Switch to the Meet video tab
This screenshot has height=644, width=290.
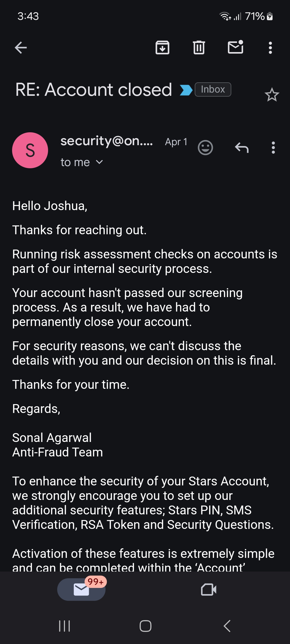click(x=209, y=590)
